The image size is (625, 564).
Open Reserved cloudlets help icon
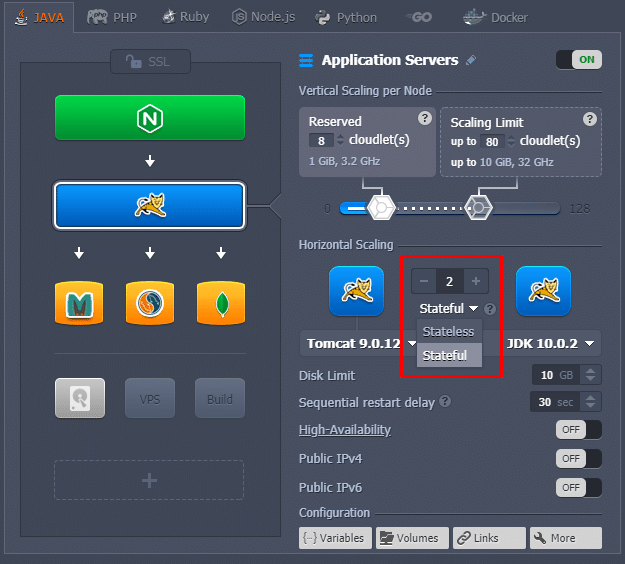point(425,118)
